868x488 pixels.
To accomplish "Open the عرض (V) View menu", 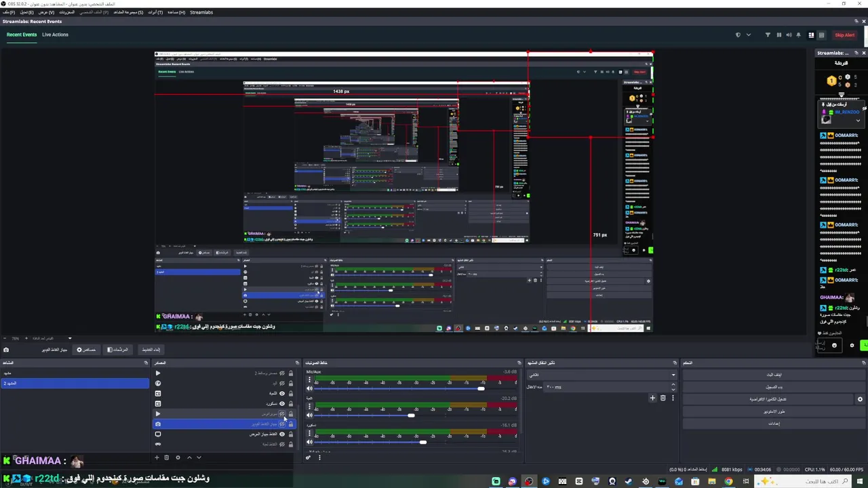I will 46,12.
